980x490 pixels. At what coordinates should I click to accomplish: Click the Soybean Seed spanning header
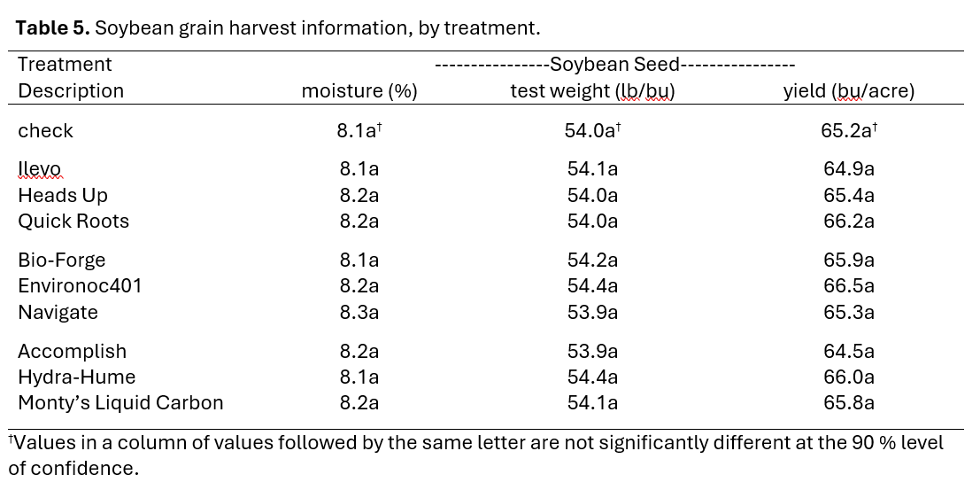click(614, 64)
